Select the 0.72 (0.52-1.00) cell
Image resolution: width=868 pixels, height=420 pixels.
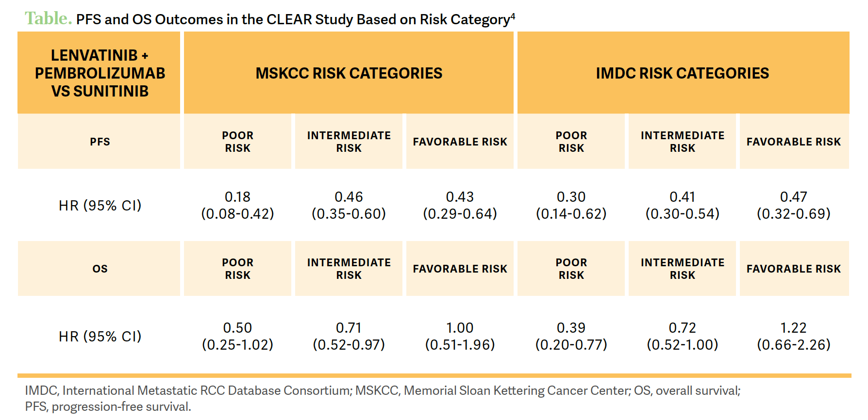682,336
